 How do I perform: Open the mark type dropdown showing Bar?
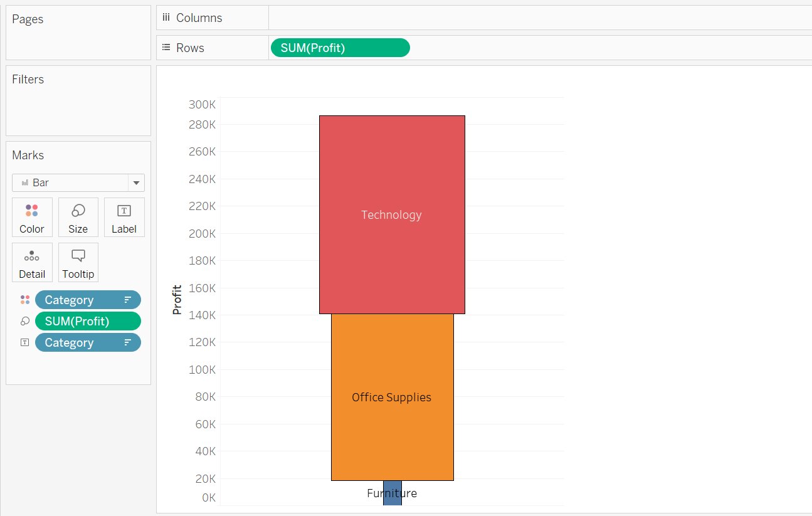tap(136, 182)
